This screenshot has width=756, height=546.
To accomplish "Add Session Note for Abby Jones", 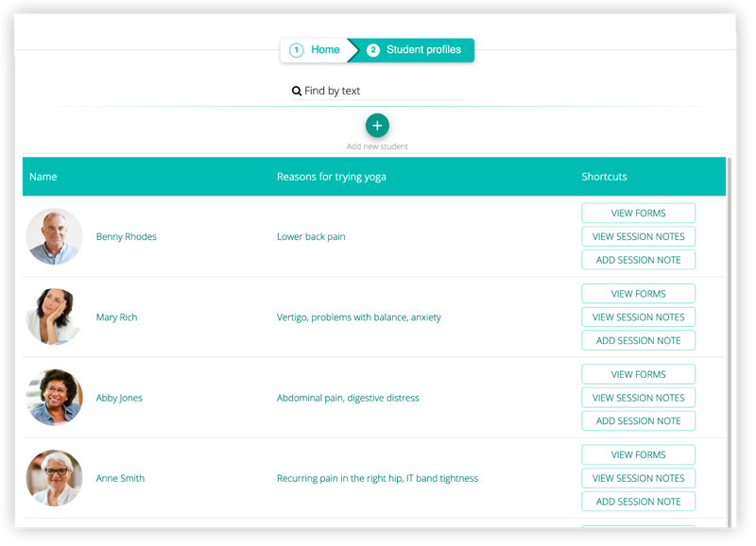I will (638, 420).
